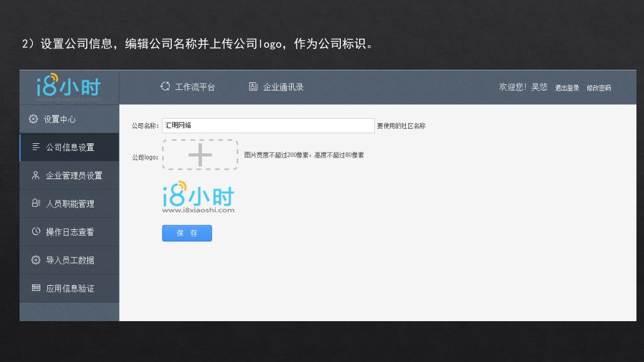
Task: Go to 导入员工数据 menu item
Action: pyautogui.click(x=69, y=260)
